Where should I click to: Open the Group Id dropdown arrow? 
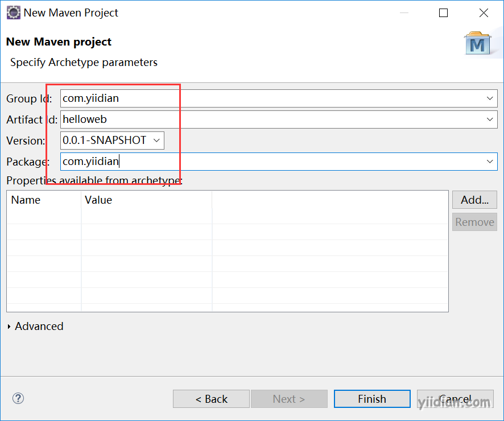tap(490, 98)
